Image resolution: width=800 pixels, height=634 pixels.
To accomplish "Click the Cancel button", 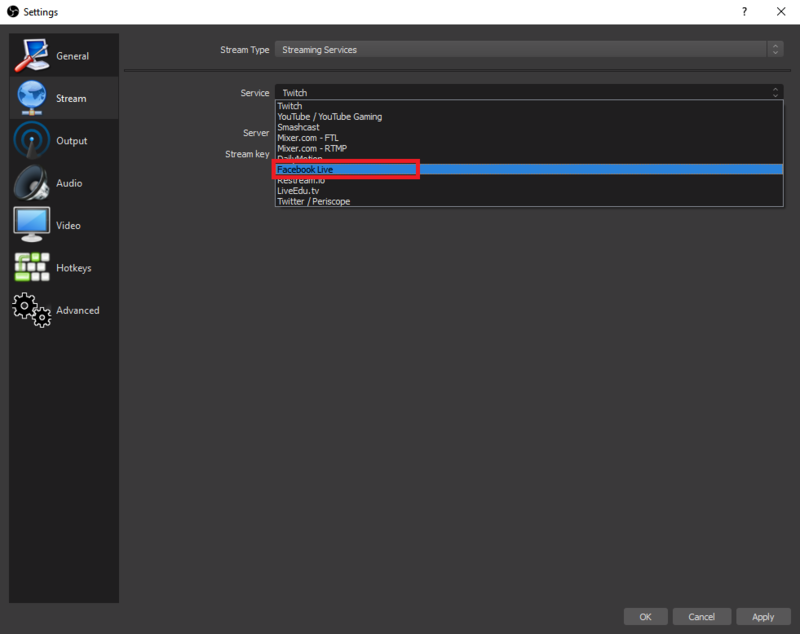I will (702, 617).
